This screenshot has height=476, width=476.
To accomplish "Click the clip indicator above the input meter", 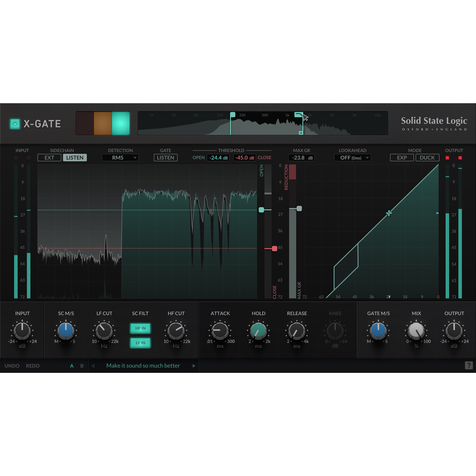I will point(16,158).
